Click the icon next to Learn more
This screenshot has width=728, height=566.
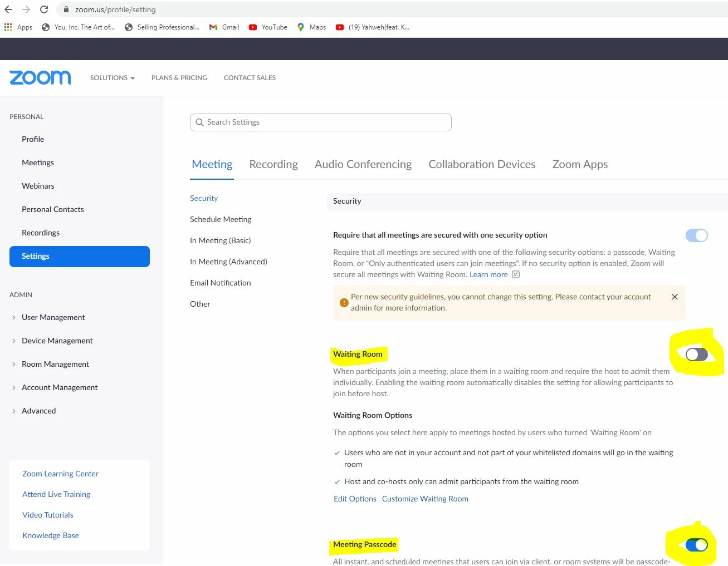coord(516,274)
